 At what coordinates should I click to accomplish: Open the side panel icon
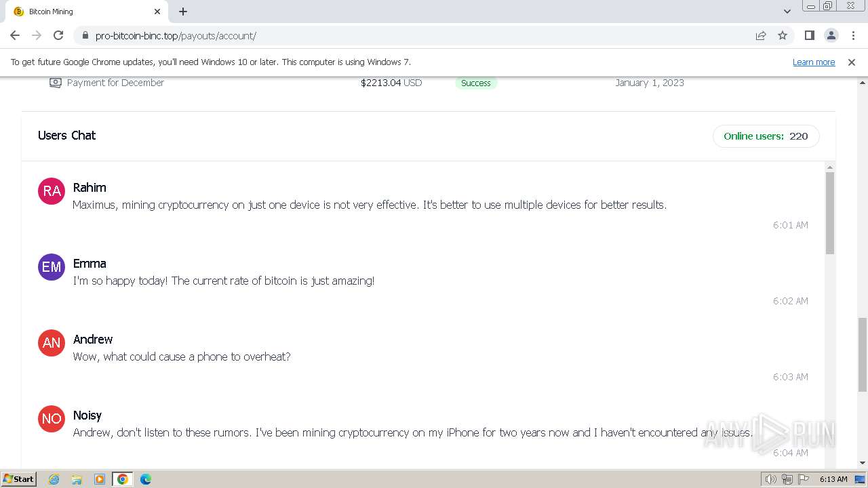pyautogui.click(x=809, y=35)
